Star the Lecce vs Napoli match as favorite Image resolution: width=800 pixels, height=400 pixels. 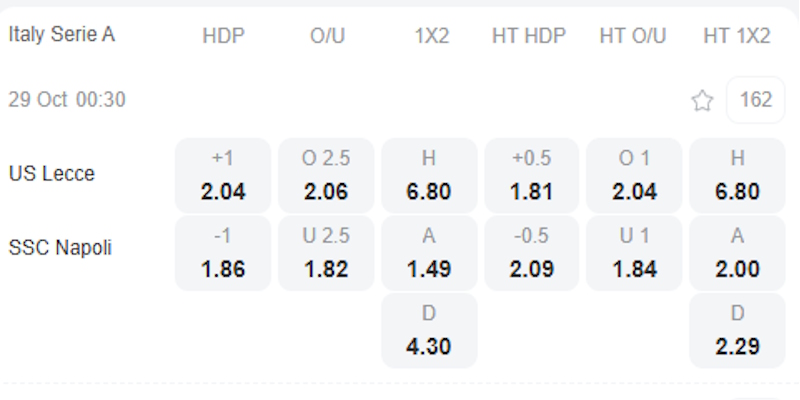pos(702,100)
